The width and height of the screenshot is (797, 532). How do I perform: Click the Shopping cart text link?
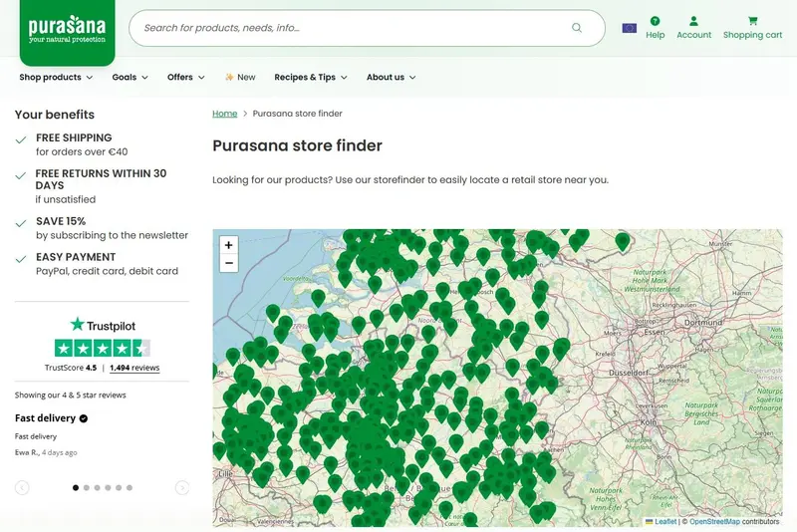pos(753,35)
